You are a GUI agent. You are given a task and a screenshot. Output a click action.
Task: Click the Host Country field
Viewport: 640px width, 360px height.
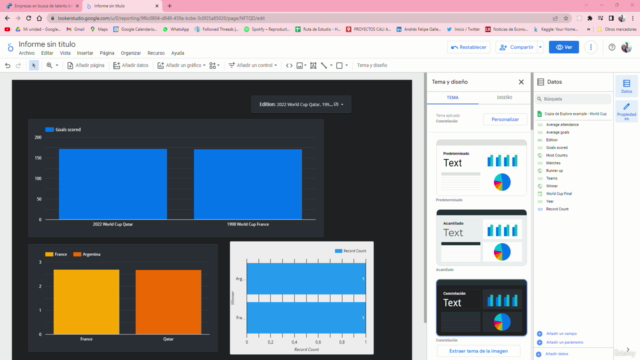(x=557, y=156)
